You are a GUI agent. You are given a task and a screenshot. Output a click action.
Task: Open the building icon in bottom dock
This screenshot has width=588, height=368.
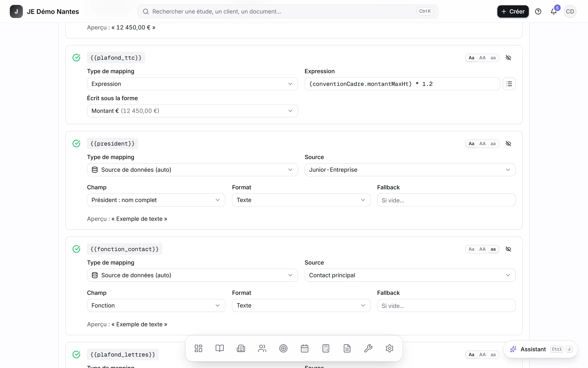[x=241, y=348]
